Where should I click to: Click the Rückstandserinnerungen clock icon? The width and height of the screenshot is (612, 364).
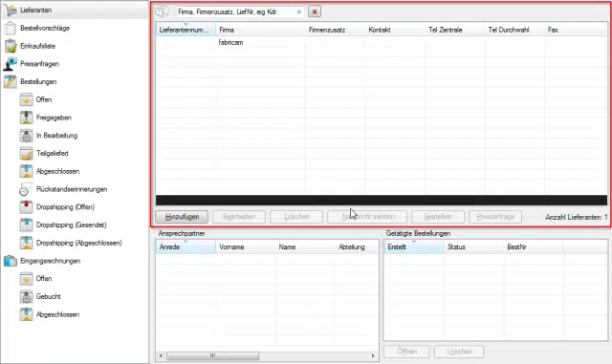click(26, 189)
